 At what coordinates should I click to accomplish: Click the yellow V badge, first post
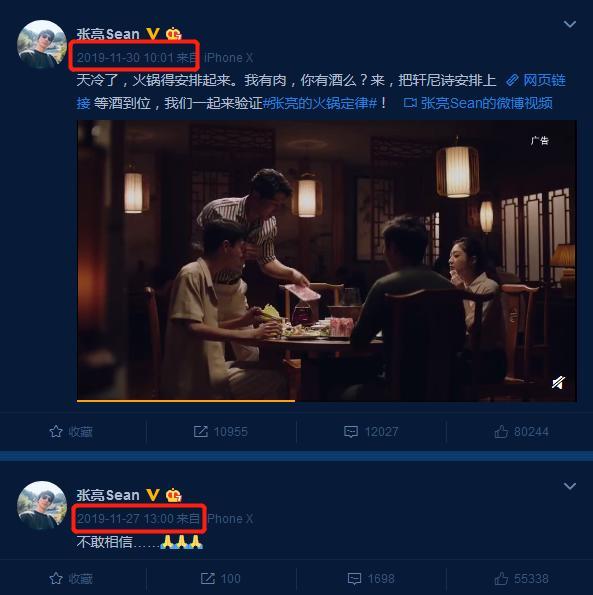click(153, 34)
